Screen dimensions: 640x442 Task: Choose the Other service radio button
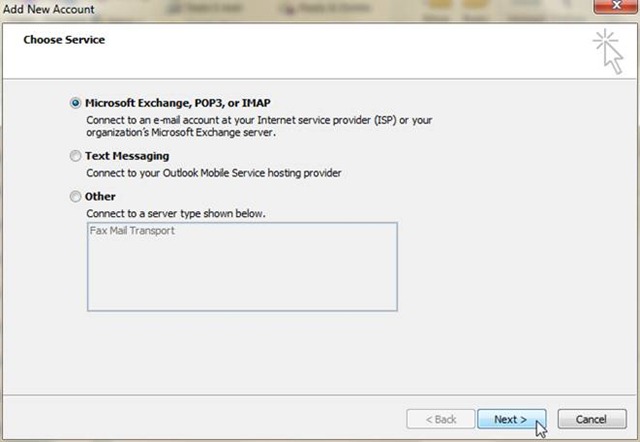coord(75,197)
